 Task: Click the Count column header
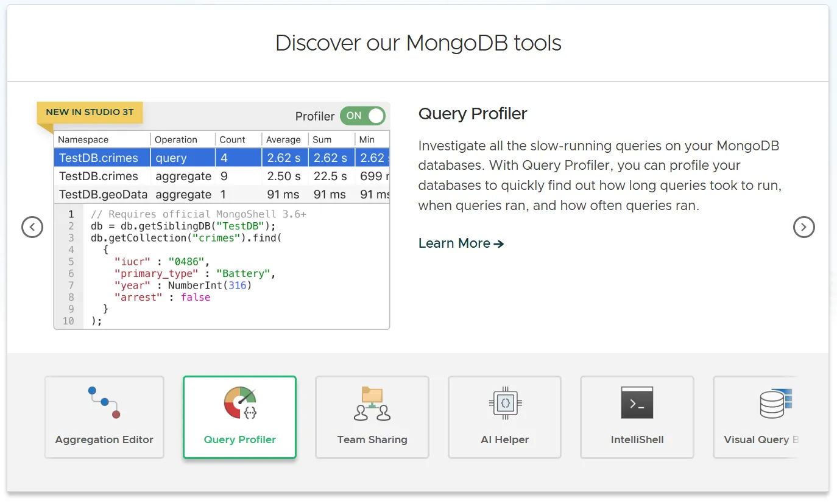tap(238, 139)
